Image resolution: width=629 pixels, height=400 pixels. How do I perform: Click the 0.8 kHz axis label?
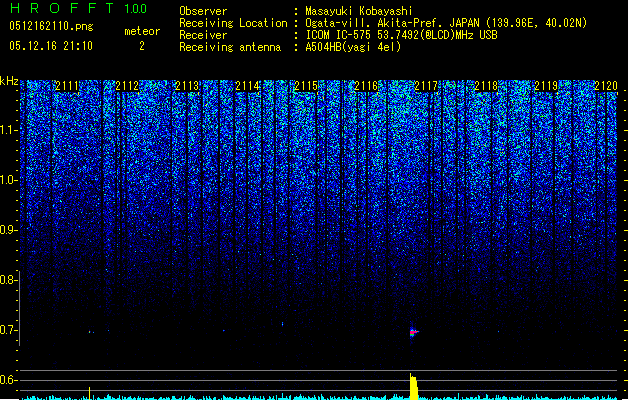8,280
